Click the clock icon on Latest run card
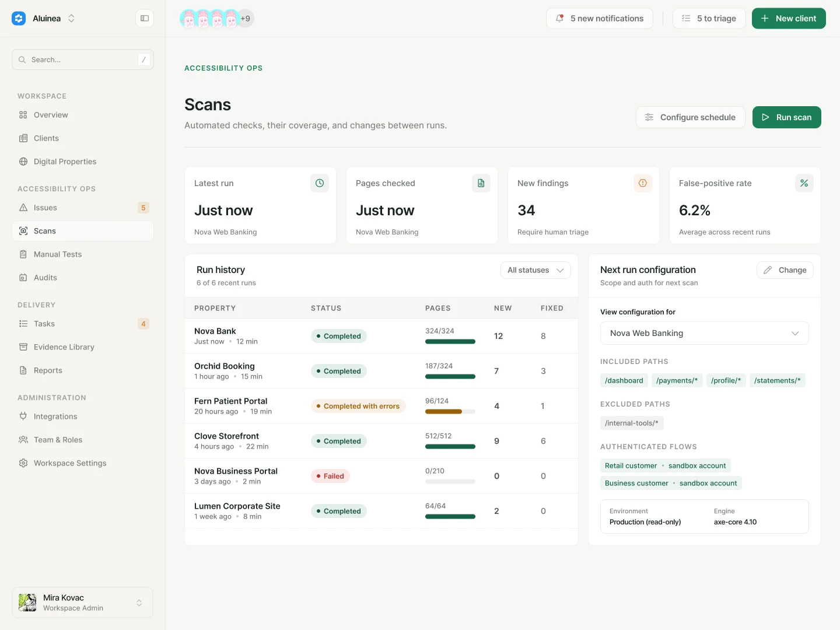 pyautogui.click(x=320, y=183)
